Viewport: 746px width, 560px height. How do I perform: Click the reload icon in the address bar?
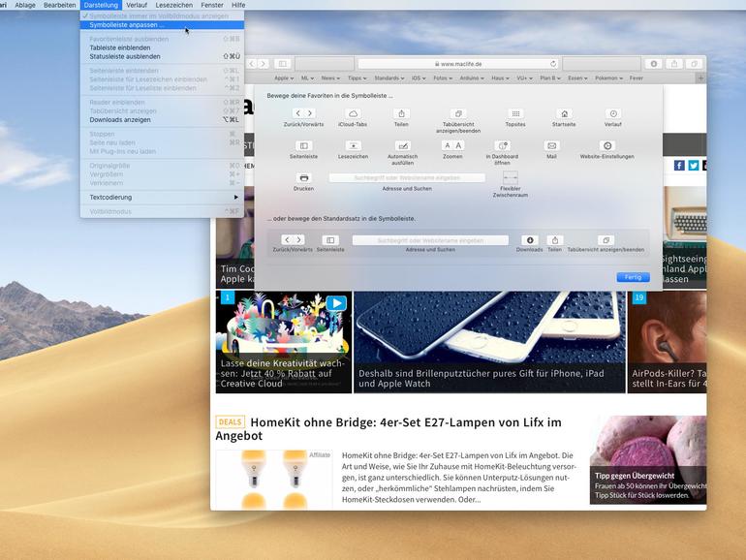[x=553, y=64]
